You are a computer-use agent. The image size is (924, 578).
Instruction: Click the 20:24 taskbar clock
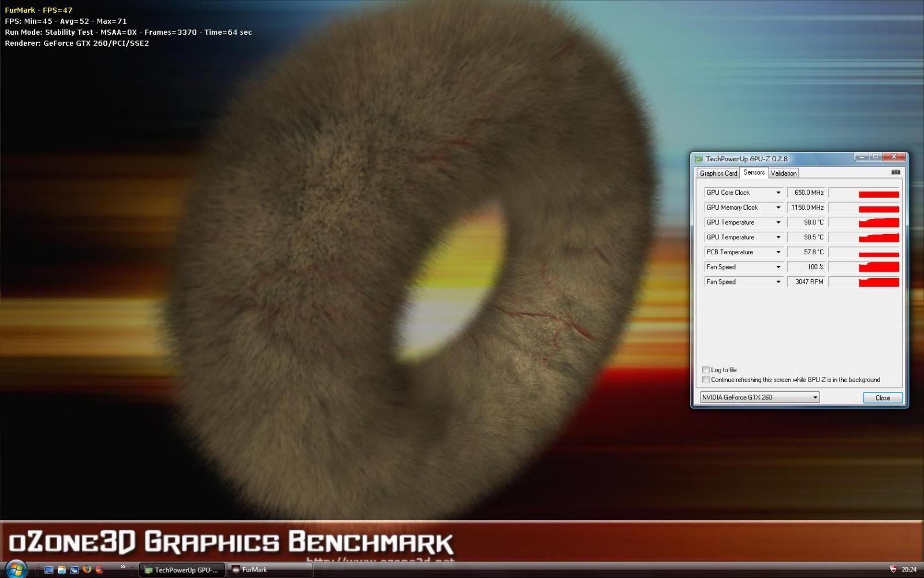(x=909, y=570)
